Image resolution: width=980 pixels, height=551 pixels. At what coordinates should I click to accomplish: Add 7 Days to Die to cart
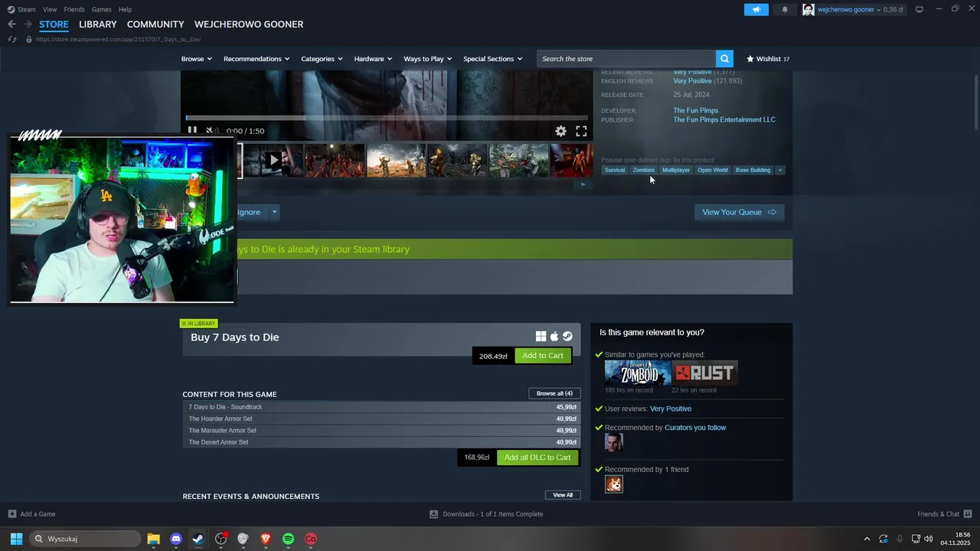tap(543, 356)
